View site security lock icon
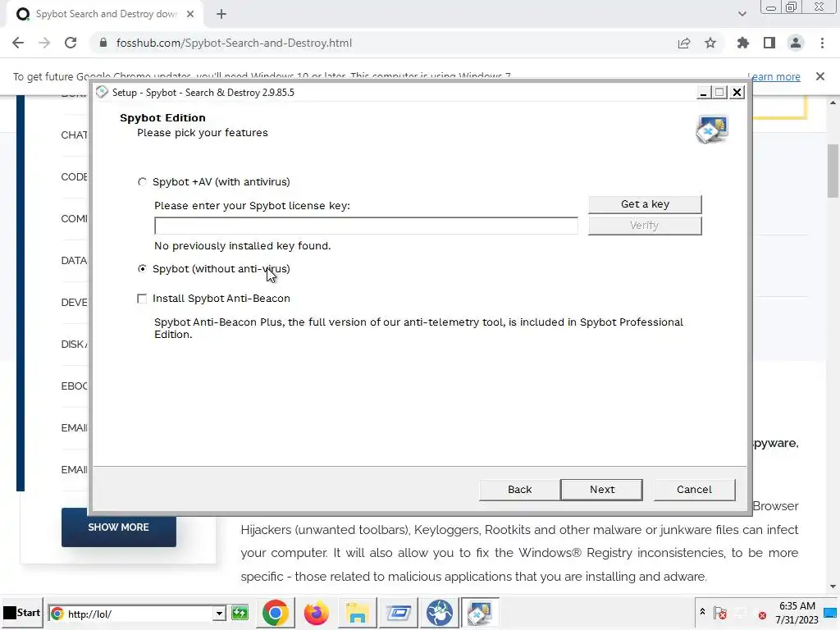Viewport: 840px width, 630px height. (103, 43)
